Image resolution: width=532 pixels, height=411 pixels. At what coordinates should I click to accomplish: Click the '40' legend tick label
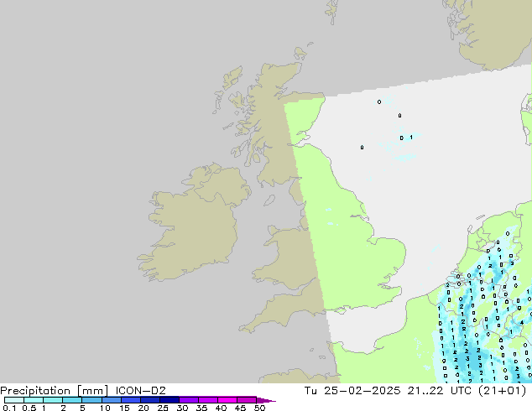point(221,408)
